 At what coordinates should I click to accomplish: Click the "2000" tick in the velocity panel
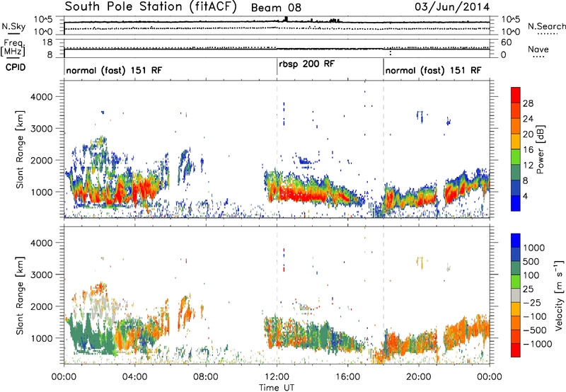41,306
